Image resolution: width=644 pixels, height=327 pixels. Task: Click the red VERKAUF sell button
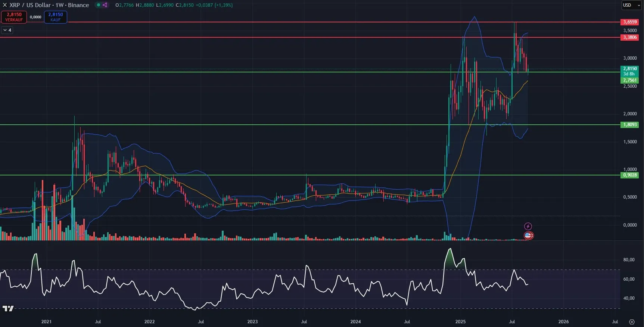[14, 17]
